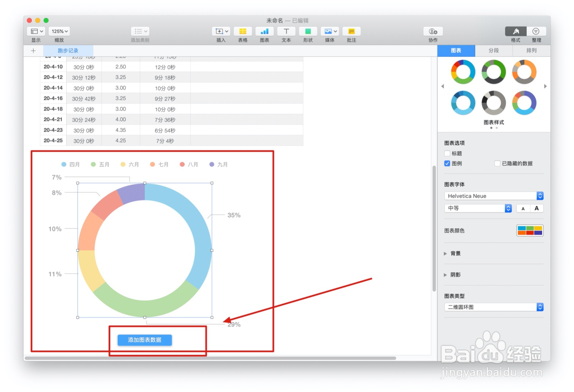
Task: Open the Helvetica Neue font dropdown
Action: coord(493,196)
